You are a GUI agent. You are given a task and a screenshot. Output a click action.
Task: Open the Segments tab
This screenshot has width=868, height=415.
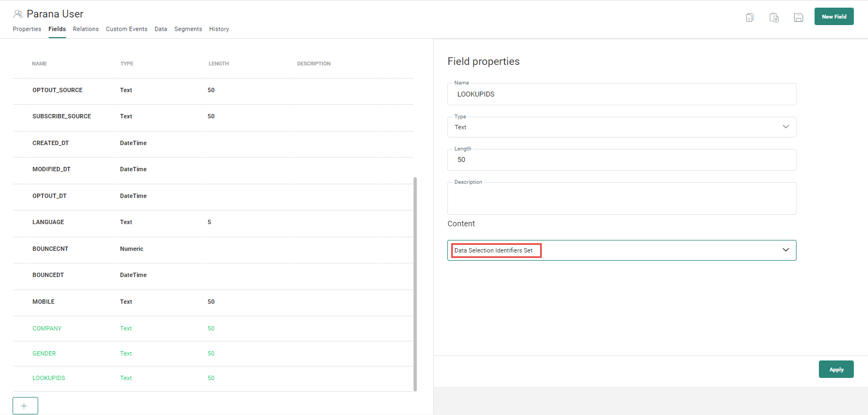(x=188, y=29)
